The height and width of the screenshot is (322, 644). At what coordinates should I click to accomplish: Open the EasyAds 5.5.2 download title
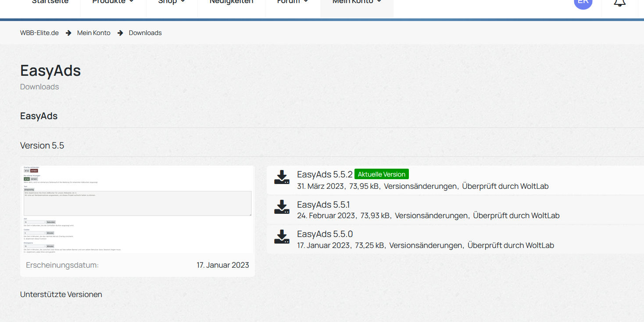click(x=325, y=174)
